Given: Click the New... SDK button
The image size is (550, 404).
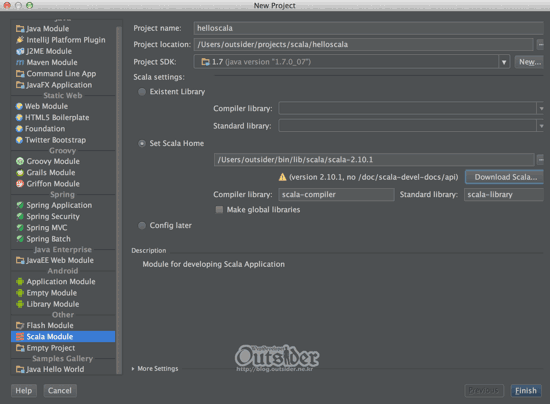Looking at the screenshot, I should pos(529,62).
